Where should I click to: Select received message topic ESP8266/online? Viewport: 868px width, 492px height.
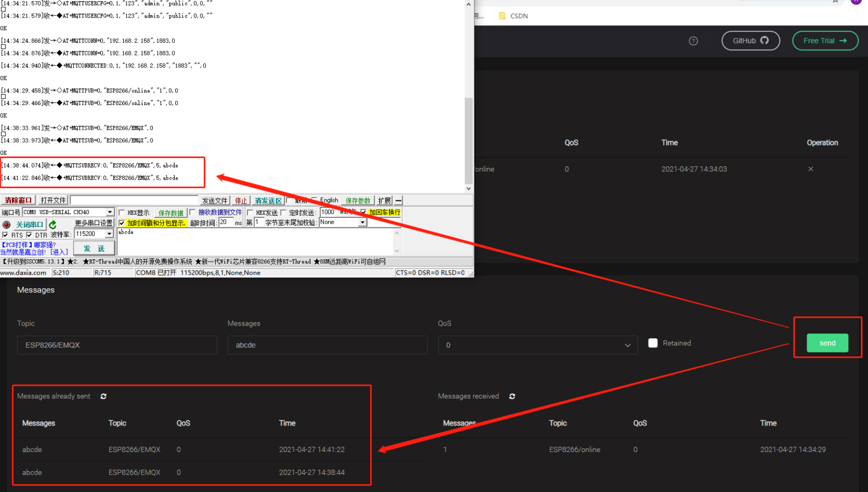click(x=574, y=450)
